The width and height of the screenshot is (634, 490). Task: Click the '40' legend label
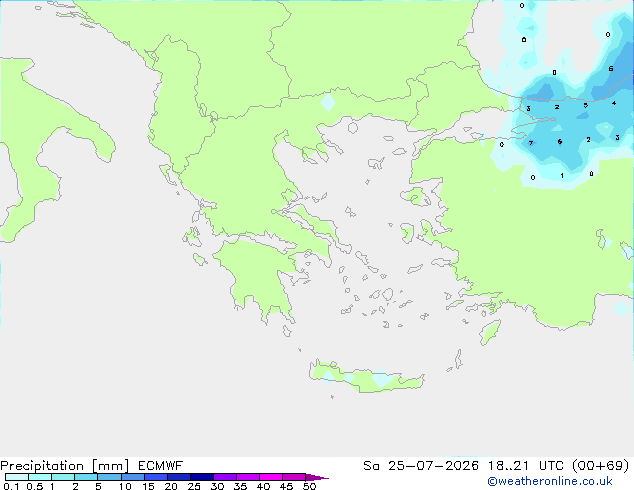pos(264,486)
